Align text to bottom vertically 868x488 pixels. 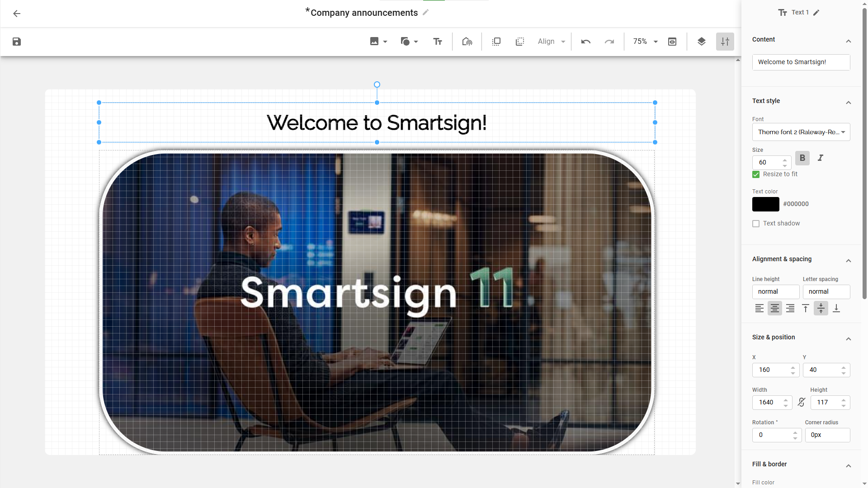[836, 308]
